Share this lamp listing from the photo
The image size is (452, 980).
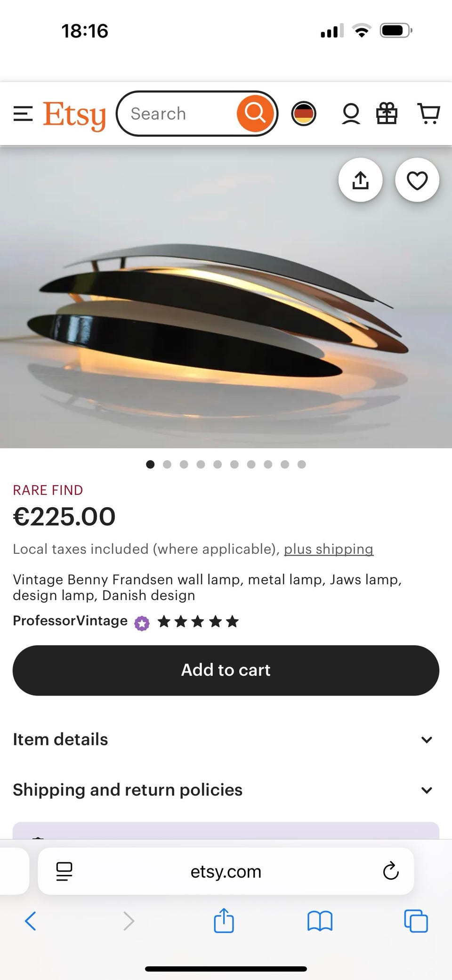click(360, 180)
